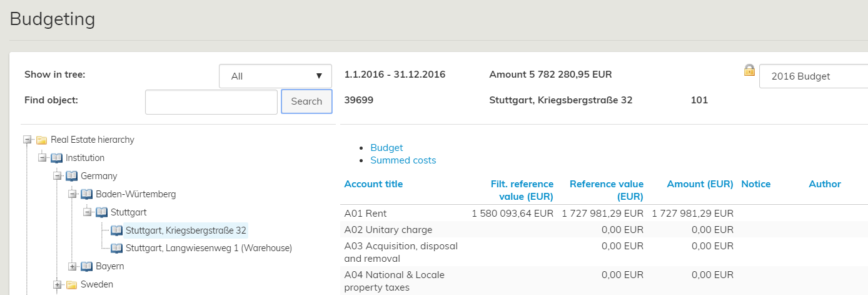This screenshot has height=295, width=868.
Task: Select Stuttgart, Langwiesenweg 1 (Warehouse)
Action: tap(208, 248)
